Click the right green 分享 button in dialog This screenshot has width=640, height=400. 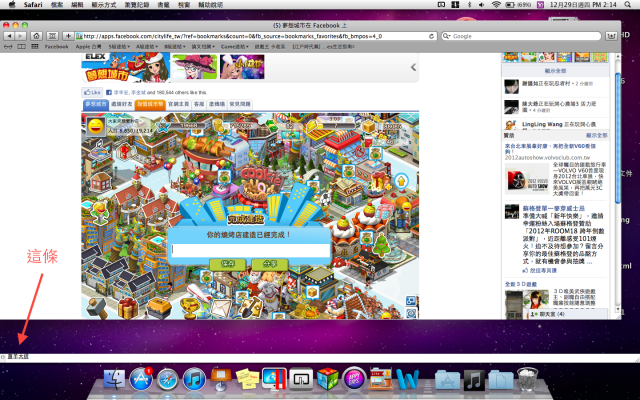point(270,264)
